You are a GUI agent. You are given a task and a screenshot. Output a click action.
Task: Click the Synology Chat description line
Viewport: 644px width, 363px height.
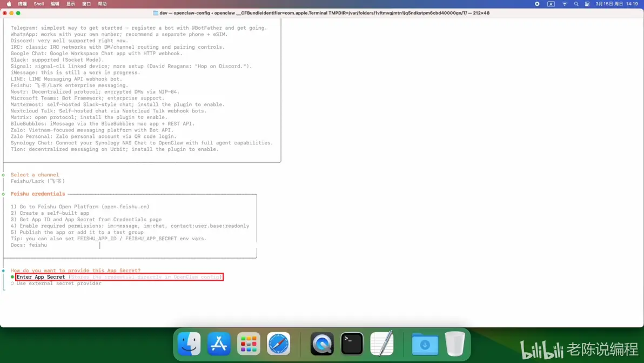coord(142,143)
